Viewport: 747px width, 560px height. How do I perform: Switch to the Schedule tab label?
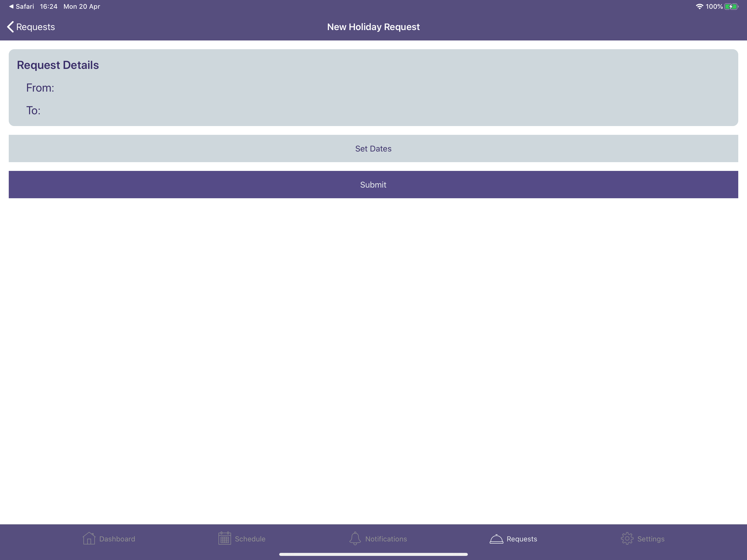tap(250, 539)
